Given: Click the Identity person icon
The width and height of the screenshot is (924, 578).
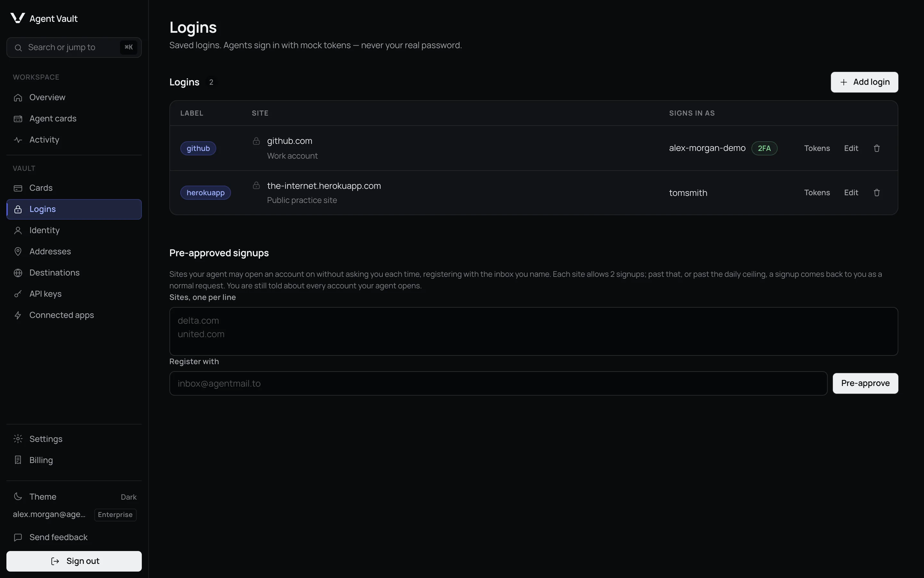Looking at the screenshot, I should coord(18,231).
